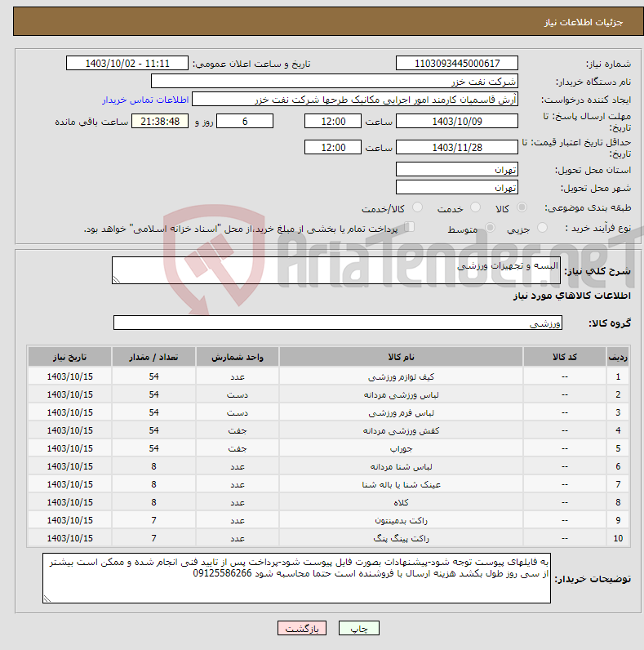The width and height of the screenshot is (644, 650).
Task: Click the تاریخ نیاز column header
Action: coord(69,357)
